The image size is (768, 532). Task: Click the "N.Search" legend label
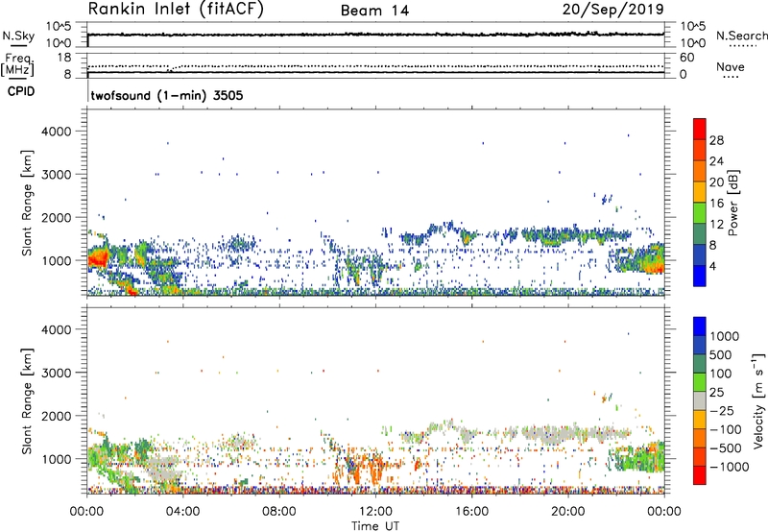coord(742,36)
